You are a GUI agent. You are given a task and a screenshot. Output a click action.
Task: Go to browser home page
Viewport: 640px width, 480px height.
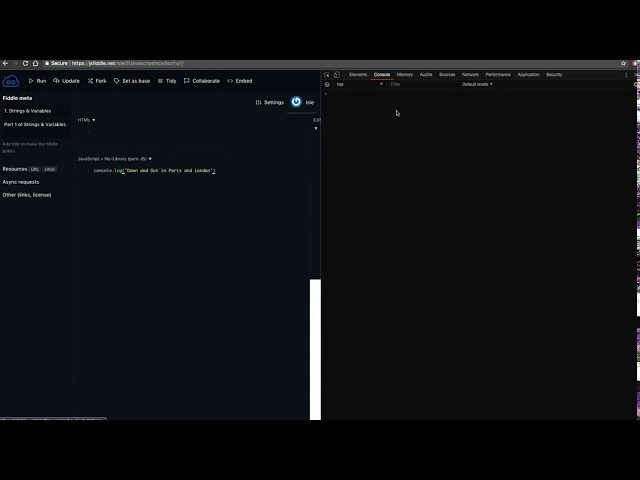[36, 63]
